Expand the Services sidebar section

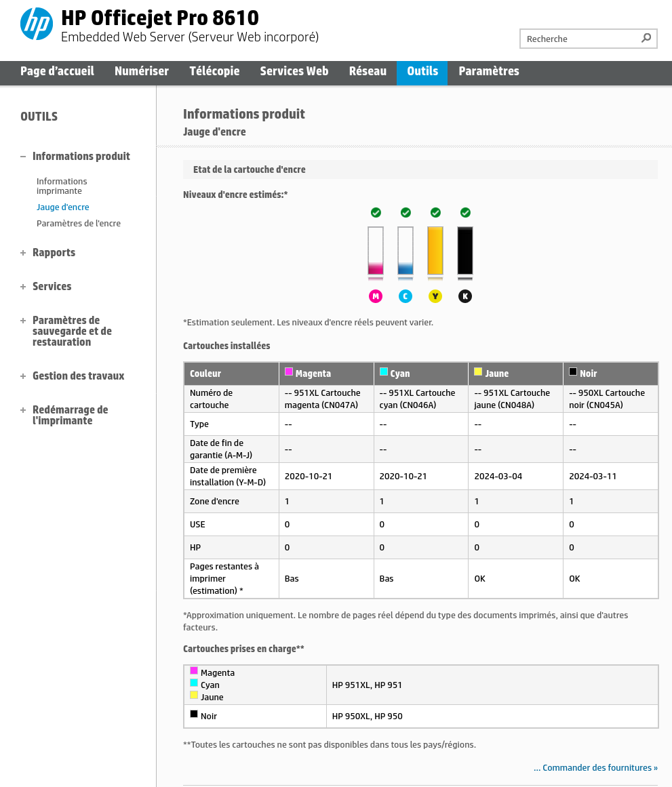tap(23, 287)
